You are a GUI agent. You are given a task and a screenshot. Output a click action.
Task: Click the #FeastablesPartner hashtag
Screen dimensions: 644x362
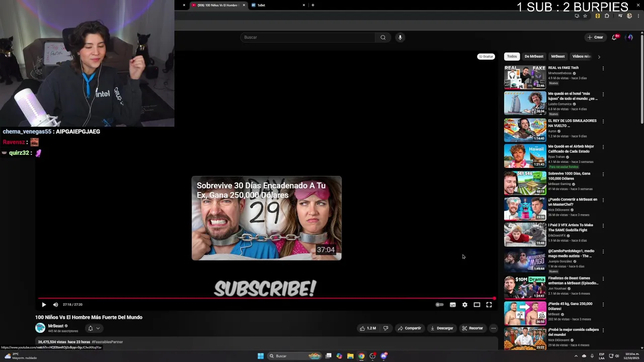[x=107, y=342]
